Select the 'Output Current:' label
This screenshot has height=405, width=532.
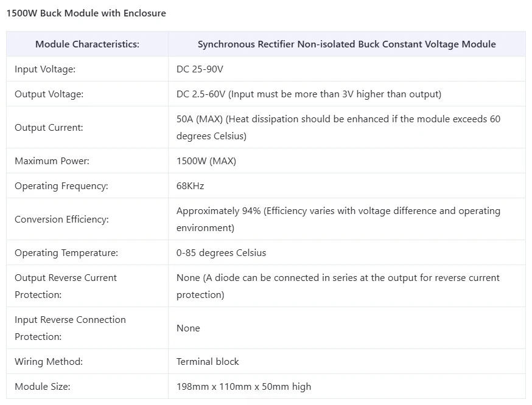[x=49, y=128]
